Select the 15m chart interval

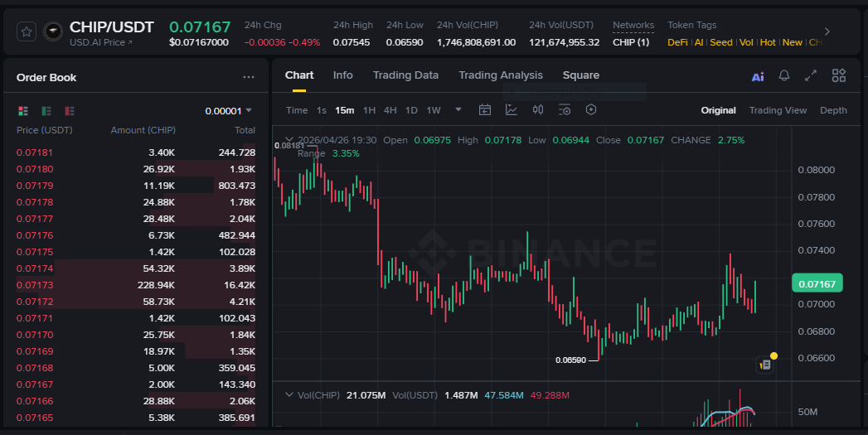344,110
